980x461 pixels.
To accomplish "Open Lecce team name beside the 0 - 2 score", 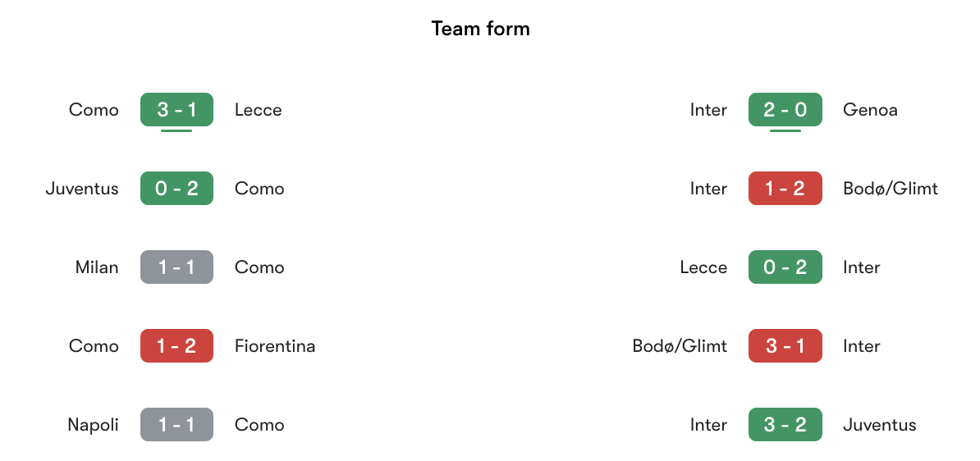I will point(703,267).
